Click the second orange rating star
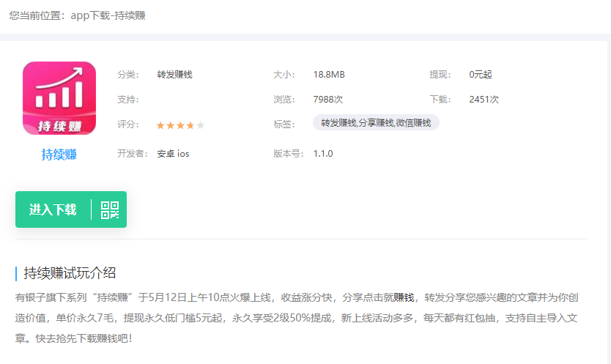611x364 pixels. point(171,125)
